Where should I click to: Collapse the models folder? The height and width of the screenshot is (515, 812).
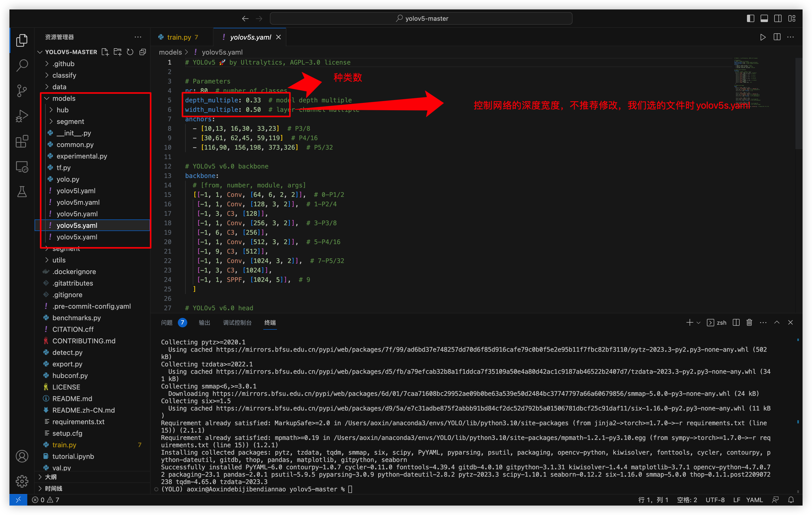[x=92, y=98]
